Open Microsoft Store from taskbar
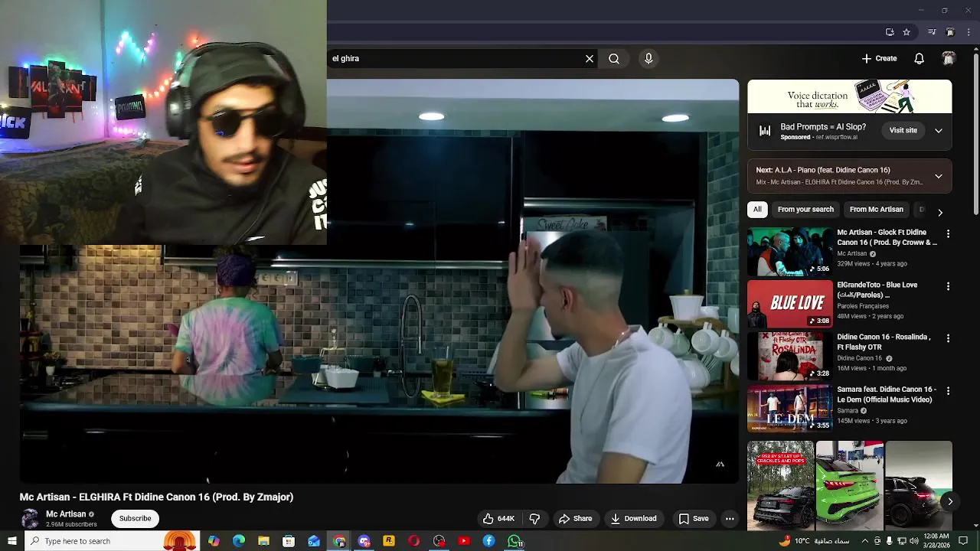 coord(289,541)
